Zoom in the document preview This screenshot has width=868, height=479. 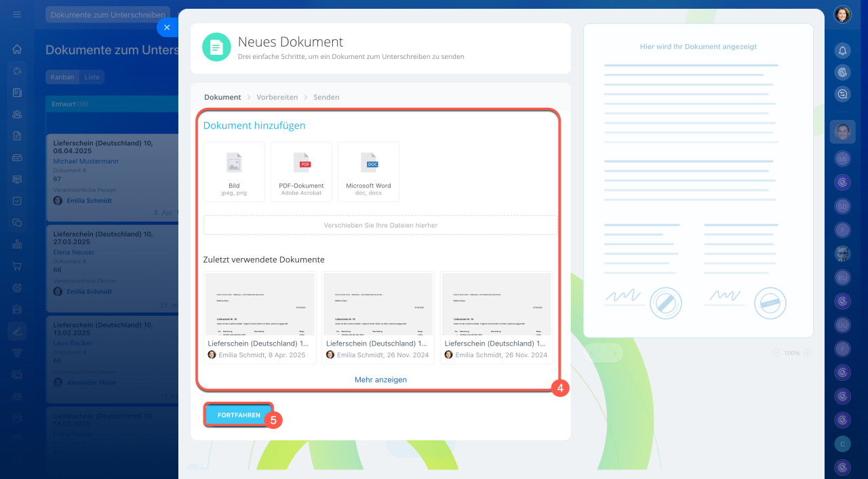pyautogui.click(x=807, y=353)
